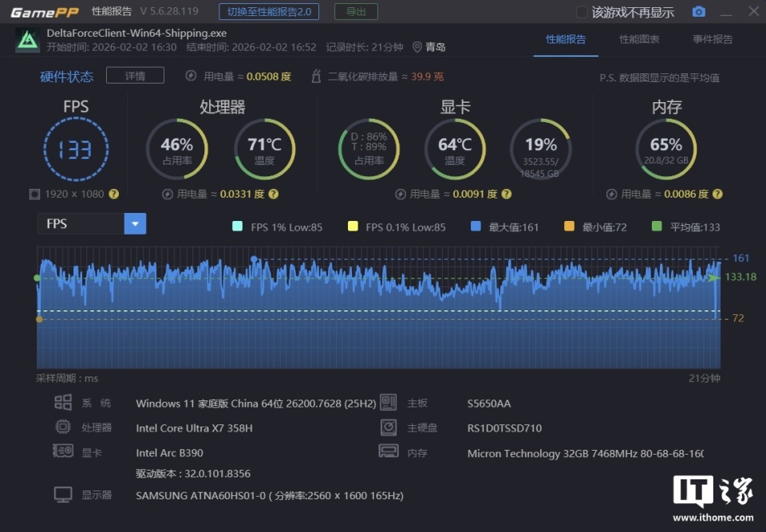Click the max value marker on FPS chart
766x532 pixels.
(254, 259)
